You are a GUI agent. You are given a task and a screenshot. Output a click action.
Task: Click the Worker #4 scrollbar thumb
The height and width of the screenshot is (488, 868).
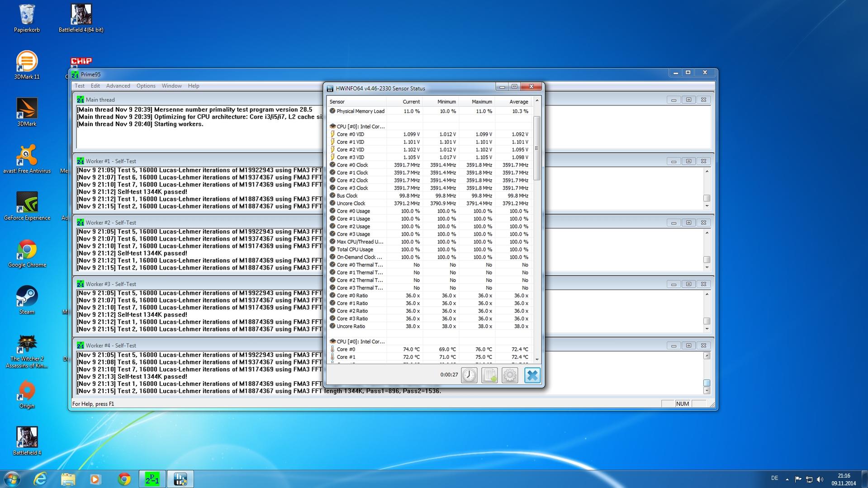pos(707,383)
